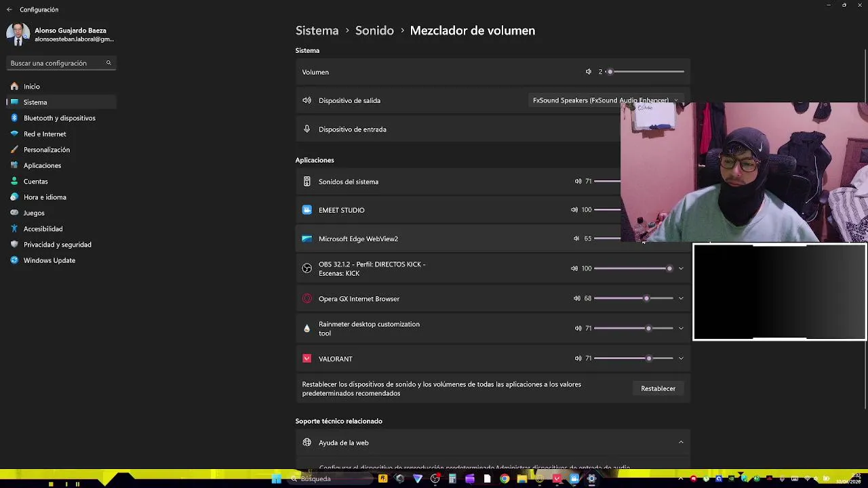Click the EMEET STUDIO app label
The width and height of the screenshot is (868, 488).
pyautogui.click(x=342, y=210)
